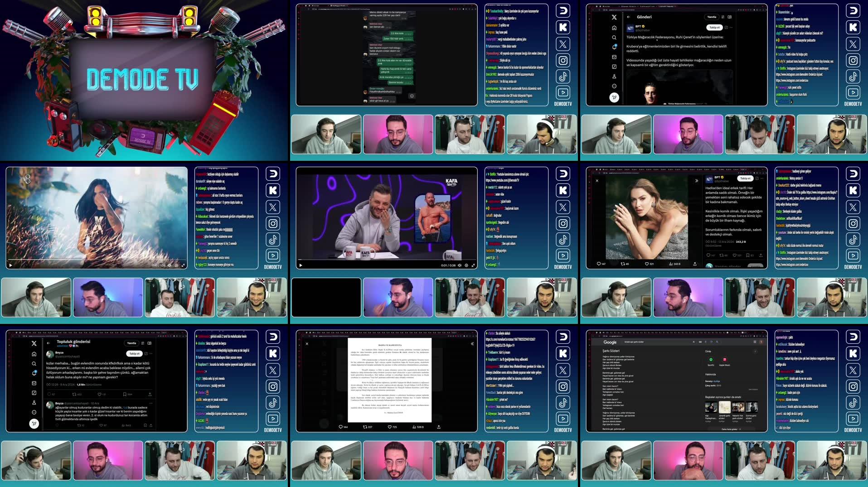Viewport: 868px width, 487px height.
Task: Click more circle icon in Topluluk gönderisi sidebar
Action: 34,412
